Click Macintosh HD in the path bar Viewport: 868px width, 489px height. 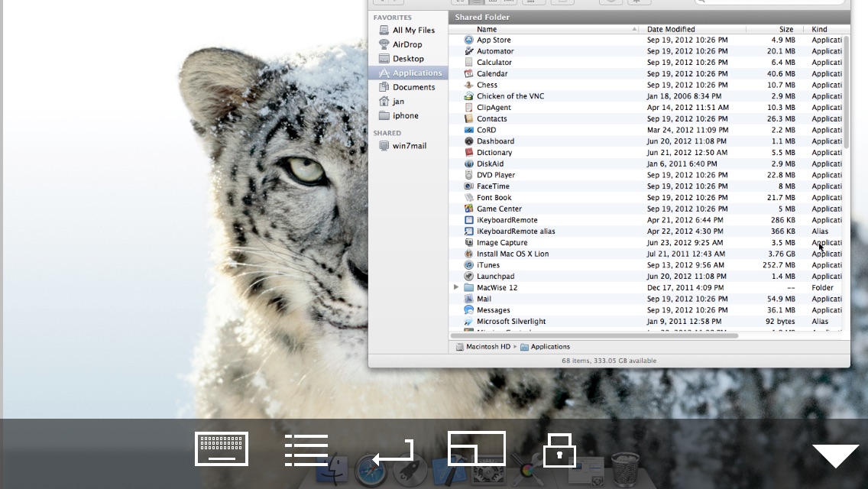point(483,347)
